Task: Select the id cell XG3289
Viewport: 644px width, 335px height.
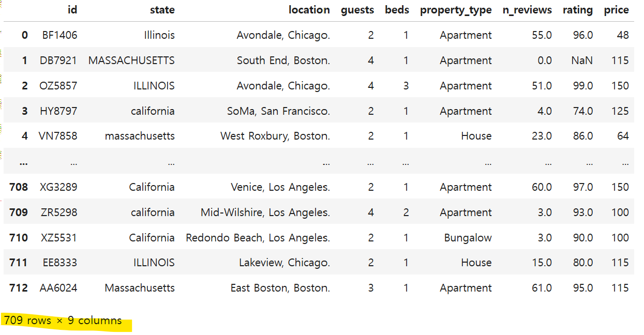Action: pyautogui.click(x=58, y=187)
